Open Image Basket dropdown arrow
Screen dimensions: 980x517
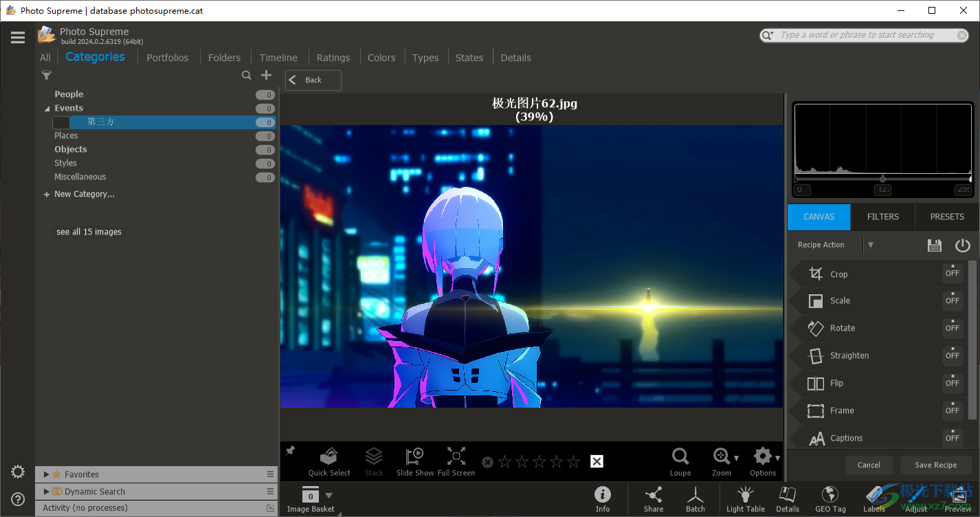pos(328,495)
